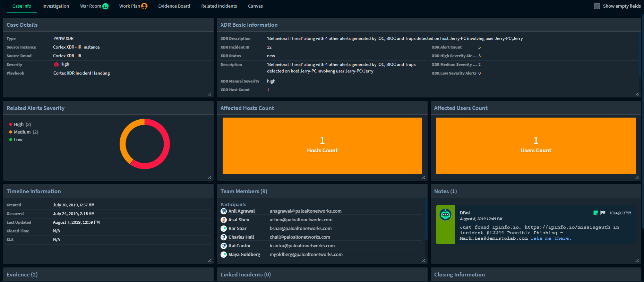Click the Related Alerts Severity panel resize handle
Screen dimensions: 644x282
(209, 177)
